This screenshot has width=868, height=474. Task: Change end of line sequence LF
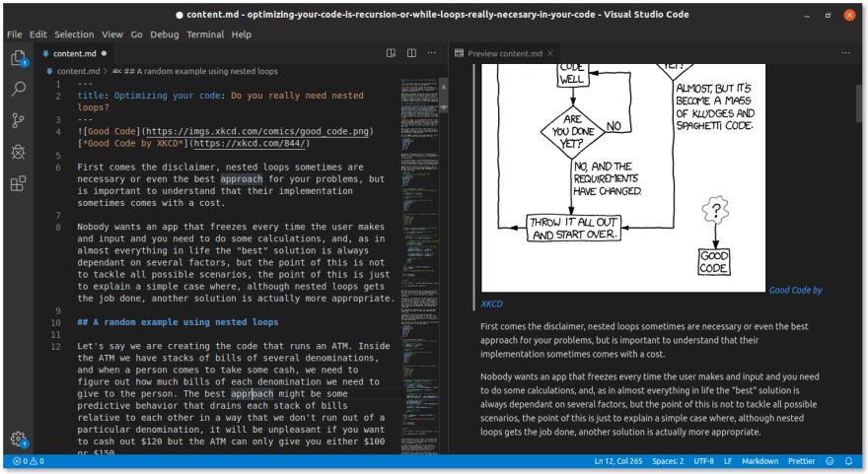(x=728, y=461)
